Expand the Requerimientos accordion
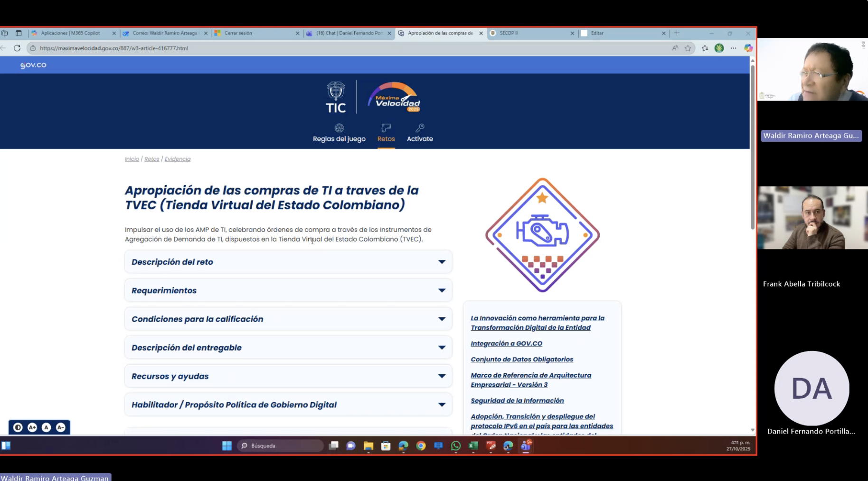868x481 pixels. pyautogui.click(x=288, y=290)
